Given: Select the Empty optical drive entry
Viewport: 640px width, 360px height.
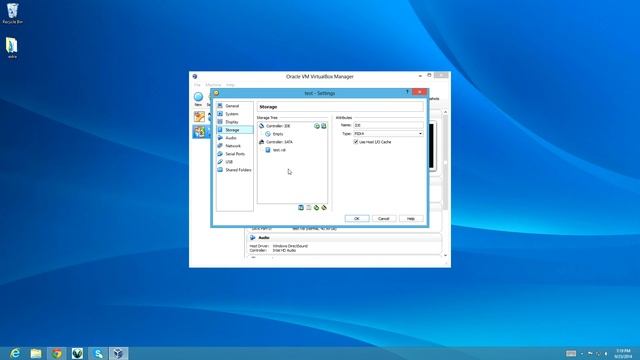Looking at the screenshot, I should click(x=278, y=134).
